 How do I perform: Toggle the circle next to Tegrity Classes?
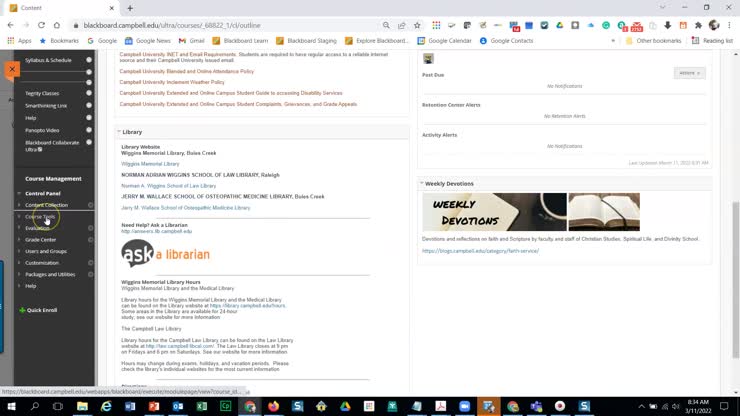[x=89, y=92]
